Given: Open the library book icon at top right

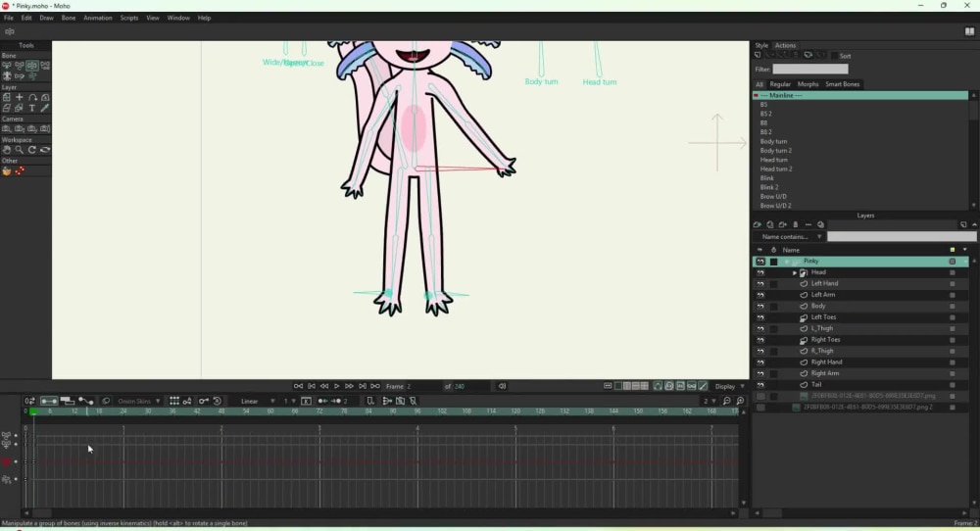Looking at the screenshot, I should click(x=969, y=31).
